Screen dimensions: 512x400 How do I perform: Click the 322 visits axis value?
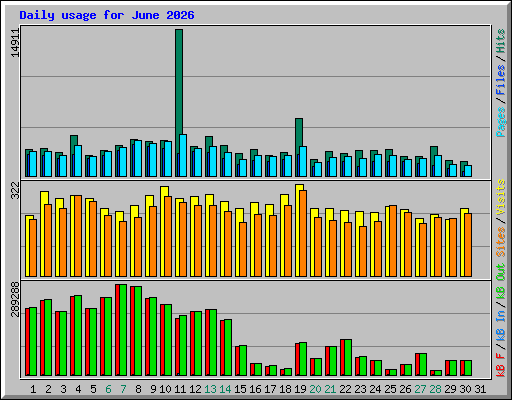[x=15, y=191]
